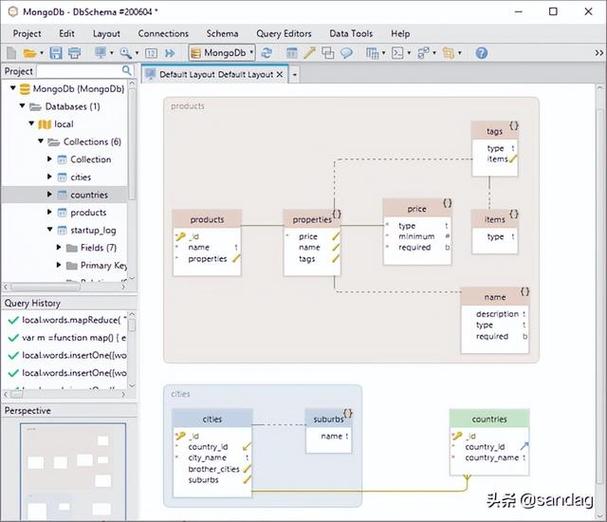The width and height of the screenshot is (607, 522).
Task: Click the braces icon on the tags table
Action: pos(514,125)
